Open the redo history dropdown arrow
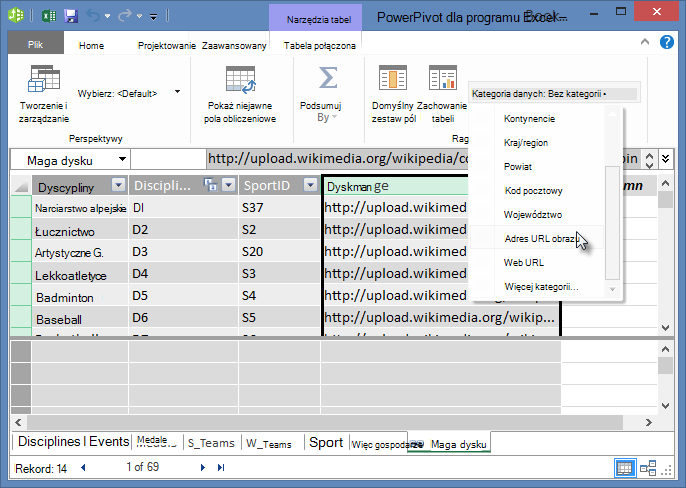The width and height of the screenshot is (686, 488). point(139,17)
